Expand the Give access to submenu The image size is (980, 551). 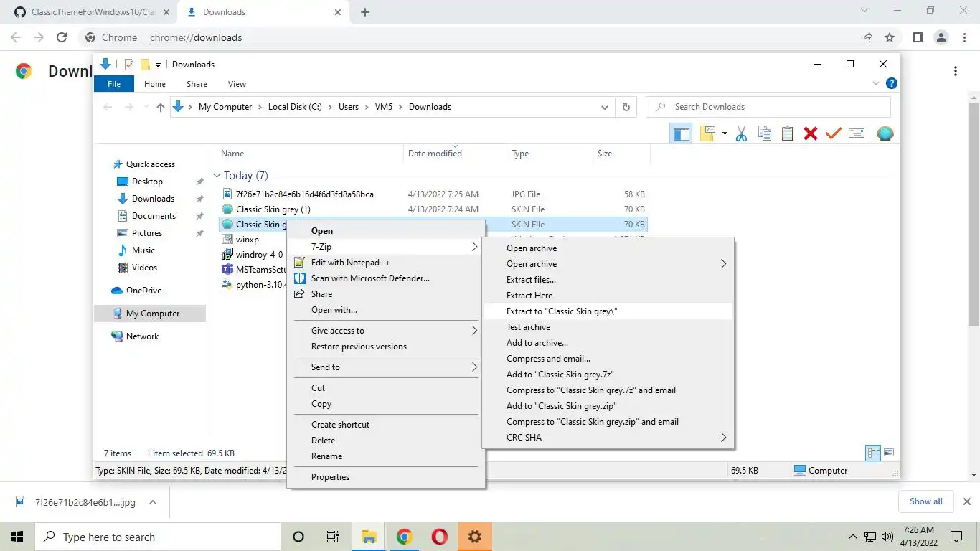[x=474, y=331]
